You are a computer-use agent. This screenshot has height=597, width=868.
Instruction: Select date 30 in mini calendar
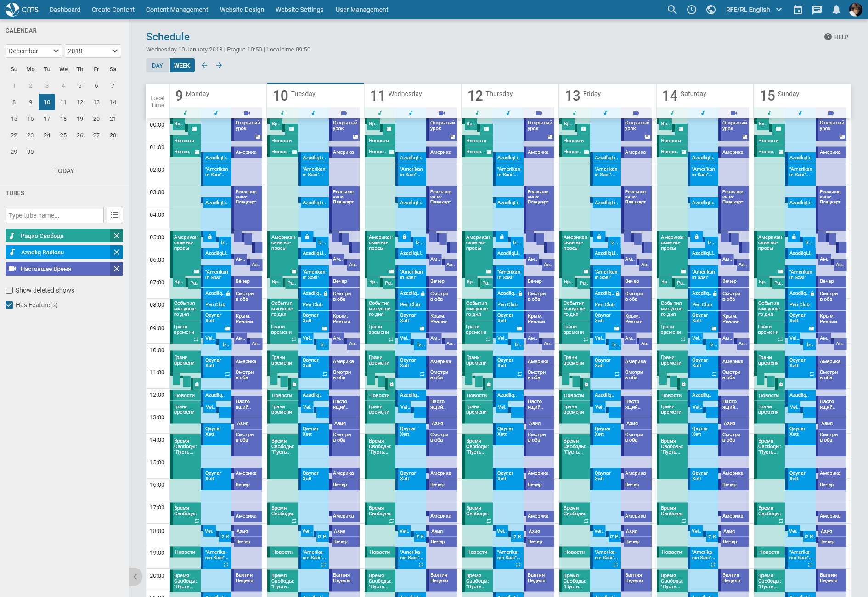pos(30,152)
